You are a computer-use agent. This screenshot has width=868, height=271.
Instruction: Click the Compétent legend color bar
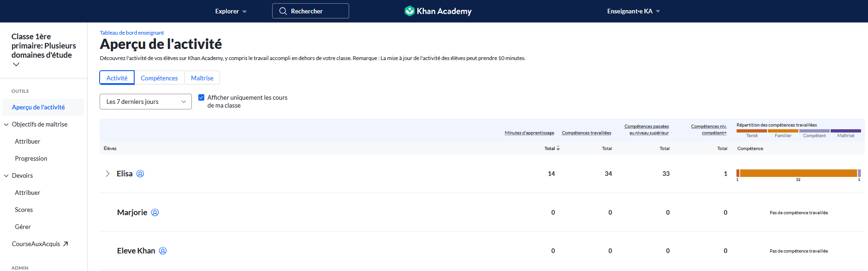click(x=814, y=131)
